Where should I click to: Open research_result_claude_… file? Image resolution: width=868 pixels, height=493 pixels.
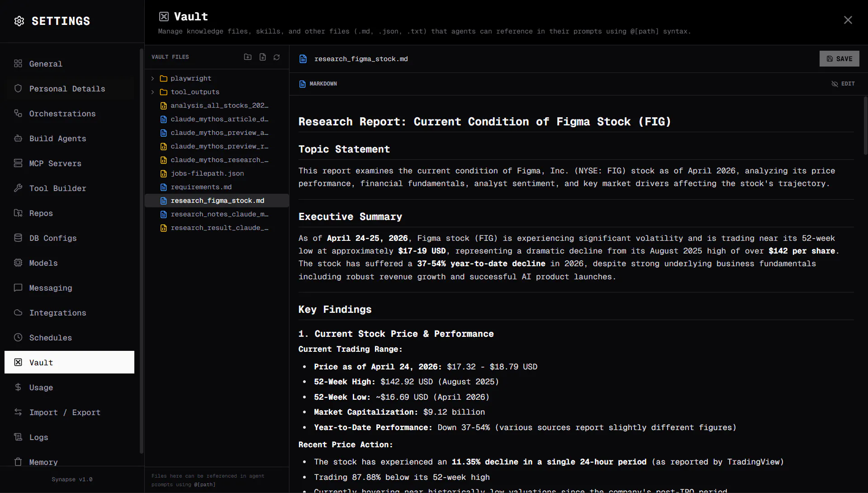217,228
